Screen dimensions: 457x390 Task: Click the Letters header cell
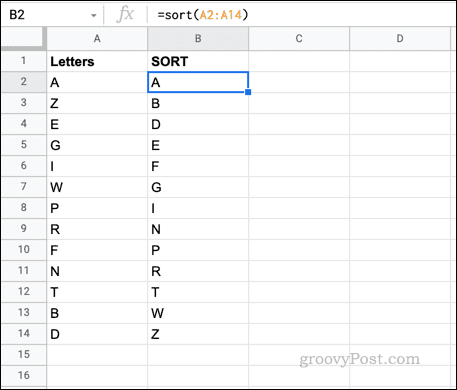tap(97, 61)
